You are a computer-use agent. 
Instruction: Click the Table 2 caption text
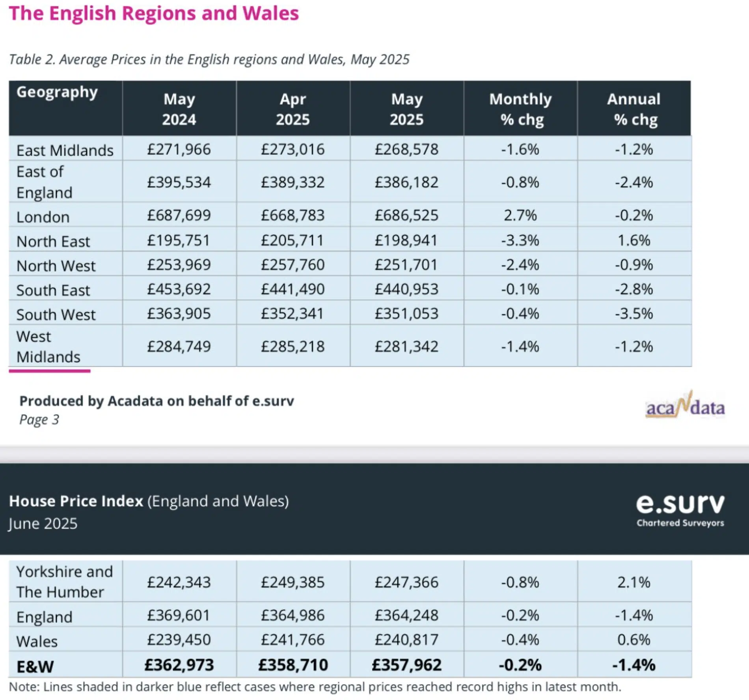point(209,60)
